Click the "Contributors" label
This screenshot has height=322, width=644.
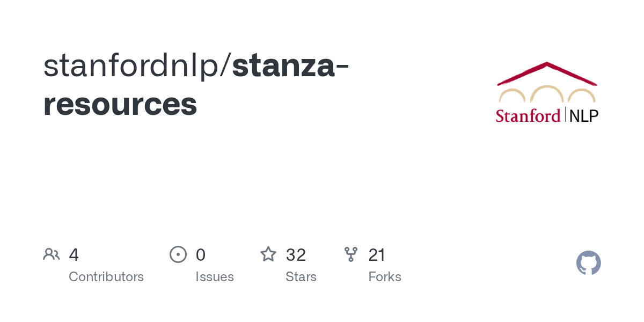point(106,277)
